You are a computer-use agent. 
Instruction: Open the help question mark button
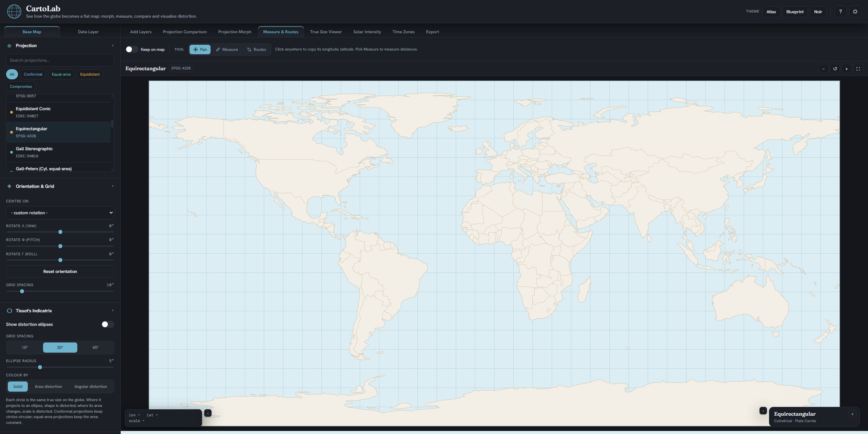pyautogui.click(x=840, y=12)
